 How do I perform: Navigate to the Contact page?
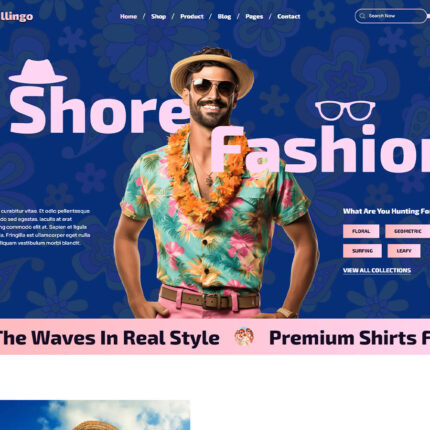pyautogui.click(x=289, y=16)
